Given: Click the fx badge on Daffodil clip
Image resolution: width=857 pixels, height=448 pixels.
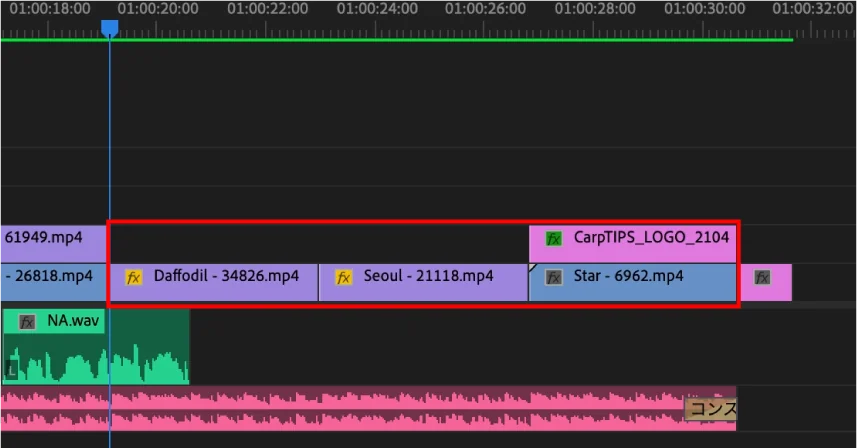Looking at the screenshot, I should (x=133, y=278).
